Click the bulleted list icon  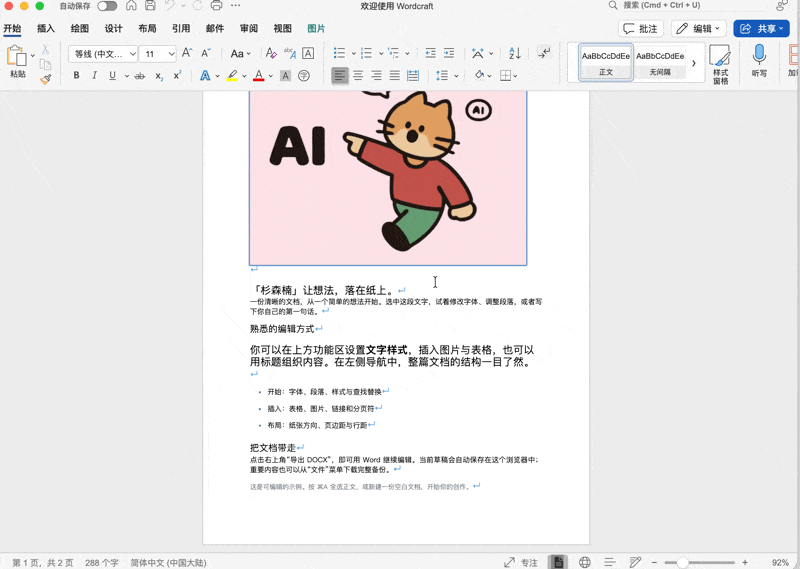(x=339, y=53)
